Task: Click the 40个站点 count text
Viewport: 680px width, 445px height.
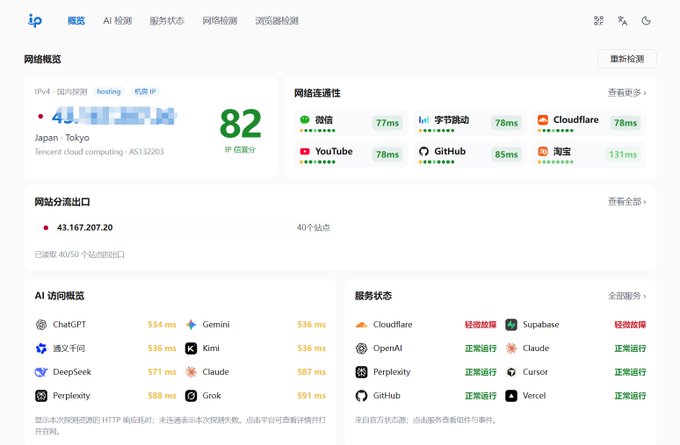Action: point(313,228)
